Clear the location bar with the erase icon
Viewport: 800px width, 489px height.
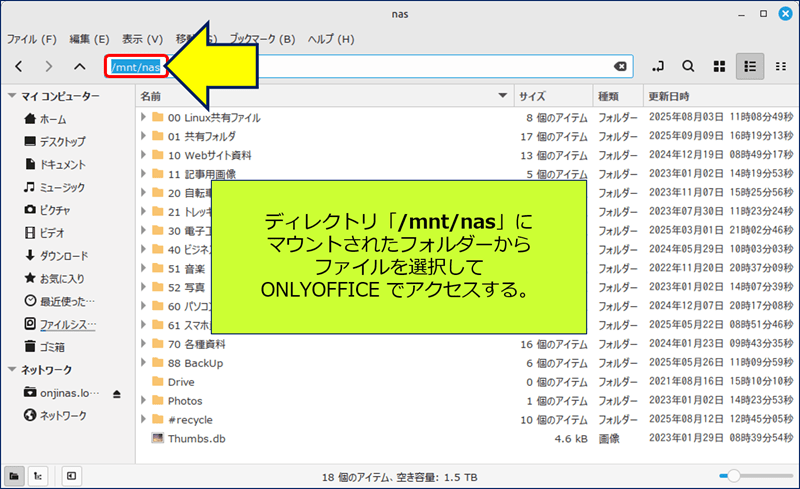click(x=620, y=66)
